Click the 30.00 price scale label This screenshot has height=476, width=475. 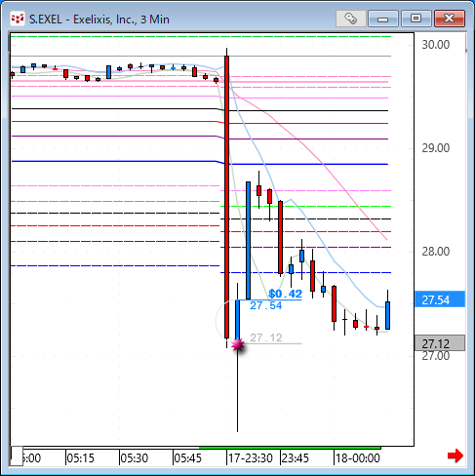[436, 45]
